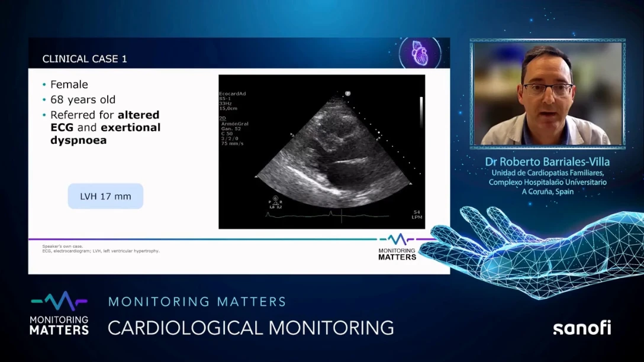This screenshot has height=362, width=644.
Task: Toggle the Referred for altered ECG bullet
Action: pyautogui.click(x=44, y=115)
